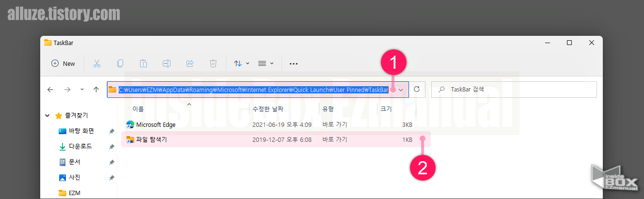Collapse the 즐겨찾기 tree node
The width and height of the screenshot is (644, 199).
point(47,116)
